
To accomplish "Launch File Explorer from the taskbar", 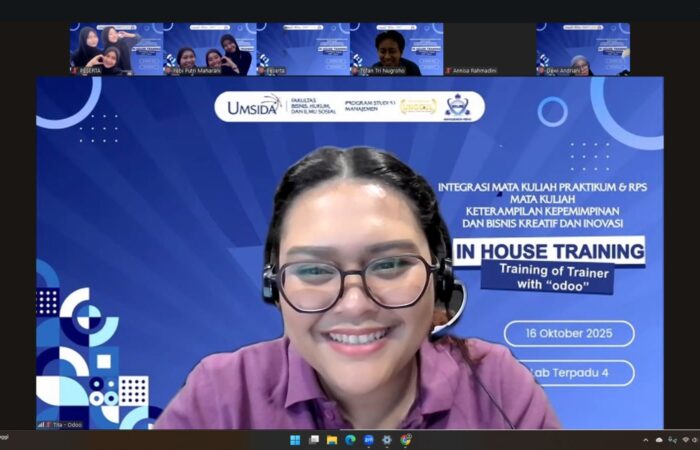I will 332,440.
